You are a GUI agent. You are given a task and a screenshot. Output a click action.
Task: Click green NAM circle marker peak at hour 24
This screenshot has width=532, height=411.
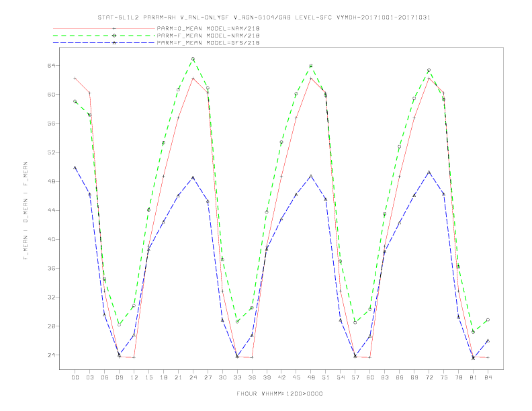(193, 58)
